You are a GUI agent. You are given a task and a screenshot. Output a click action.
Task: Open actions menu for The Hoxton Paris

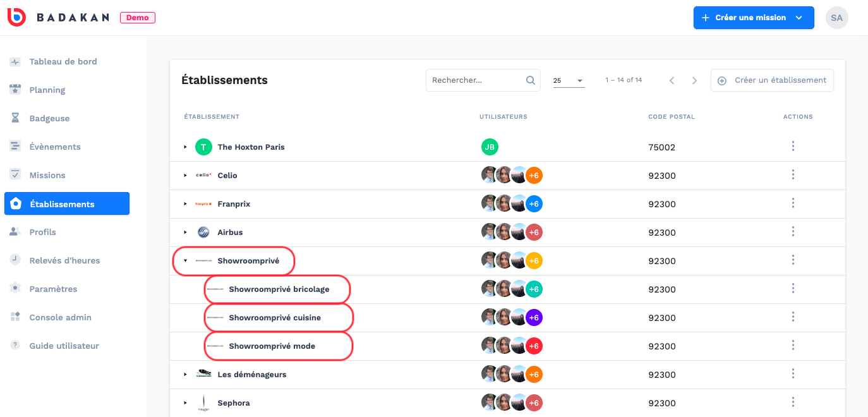tap(793, 147)
